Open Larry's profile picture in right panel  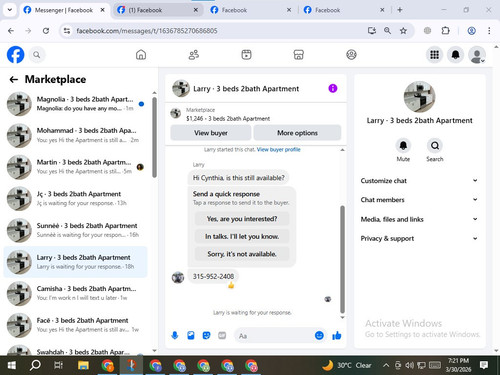(x=419, y=97)
